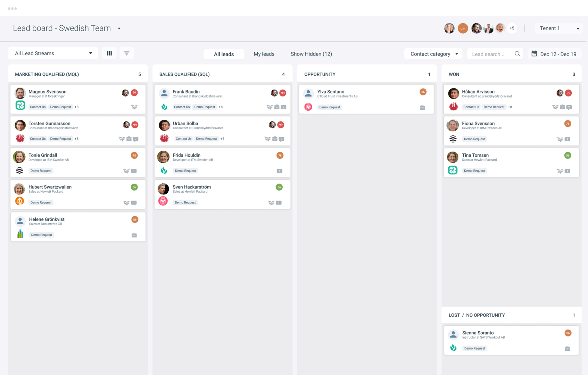Click the +5 more team members button
This screenshot has width=588, height=375.
pyautogui.click(x=512, y=28)
